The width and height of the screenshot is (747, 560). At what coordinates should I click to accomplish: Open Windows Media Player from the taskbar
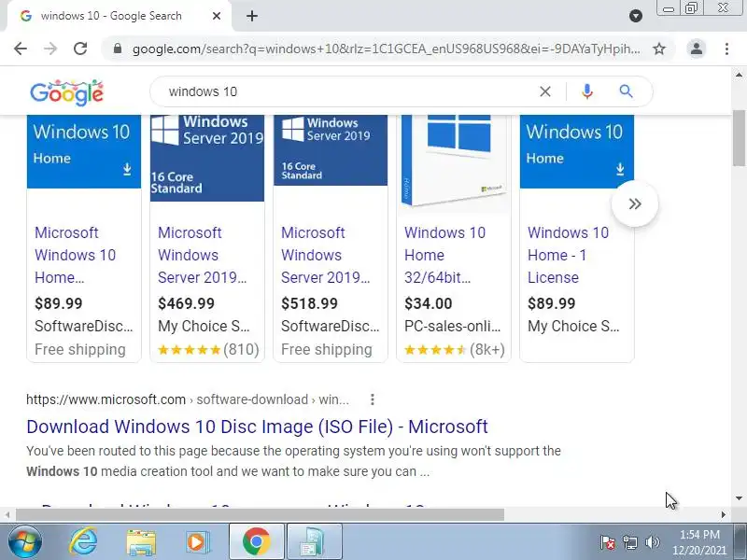tap(197, 542)
